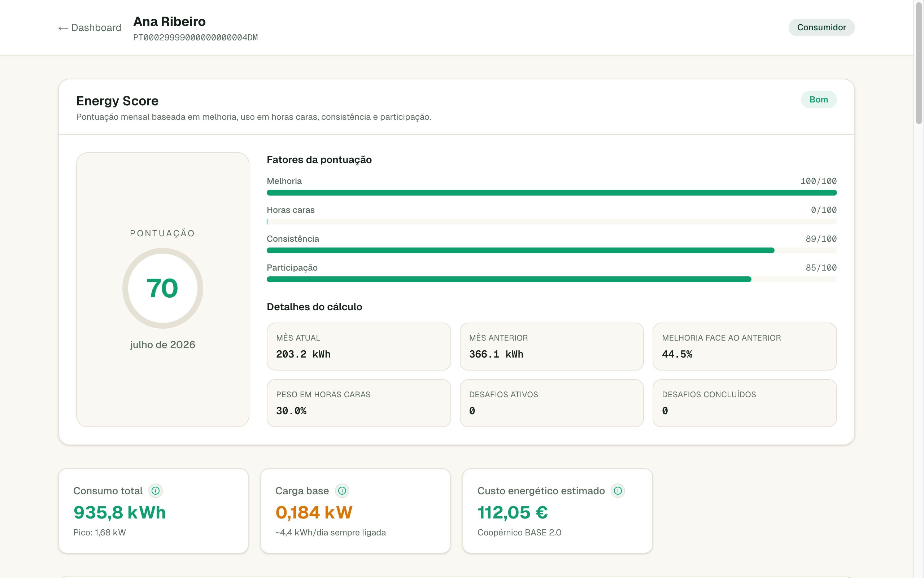Select the Consistência progress bar
The width and height of the screenshot is (924, 578).
point(552,250)
